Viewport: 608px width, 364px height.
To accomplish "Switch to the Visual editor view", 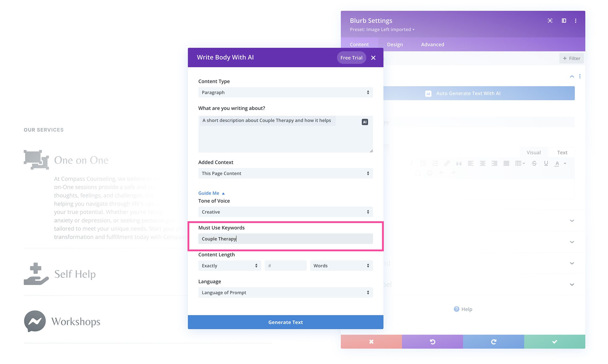I will (x=534, y=152).
